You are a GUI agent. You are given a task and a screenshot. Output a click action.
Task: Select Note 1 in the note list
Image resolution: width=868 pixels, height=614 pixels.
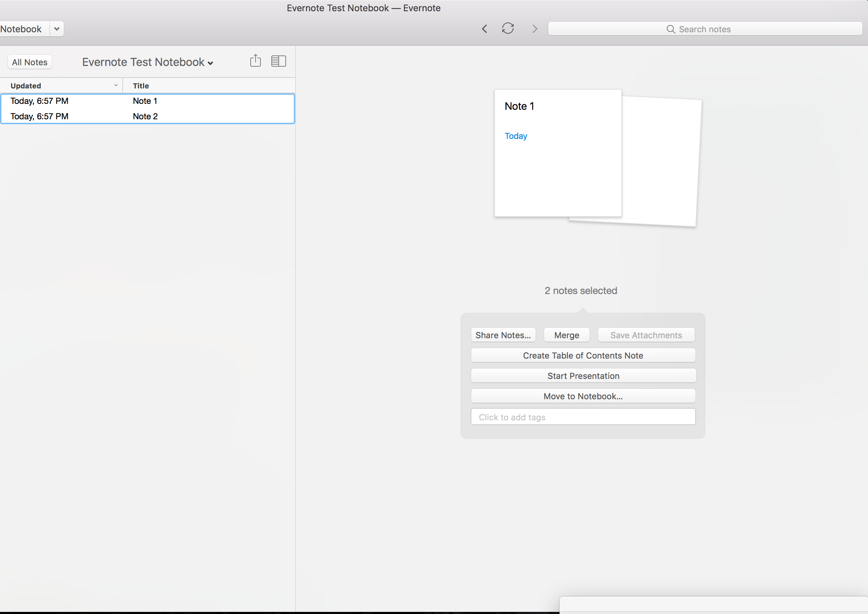pyautogui.click(x=145, y=100)
